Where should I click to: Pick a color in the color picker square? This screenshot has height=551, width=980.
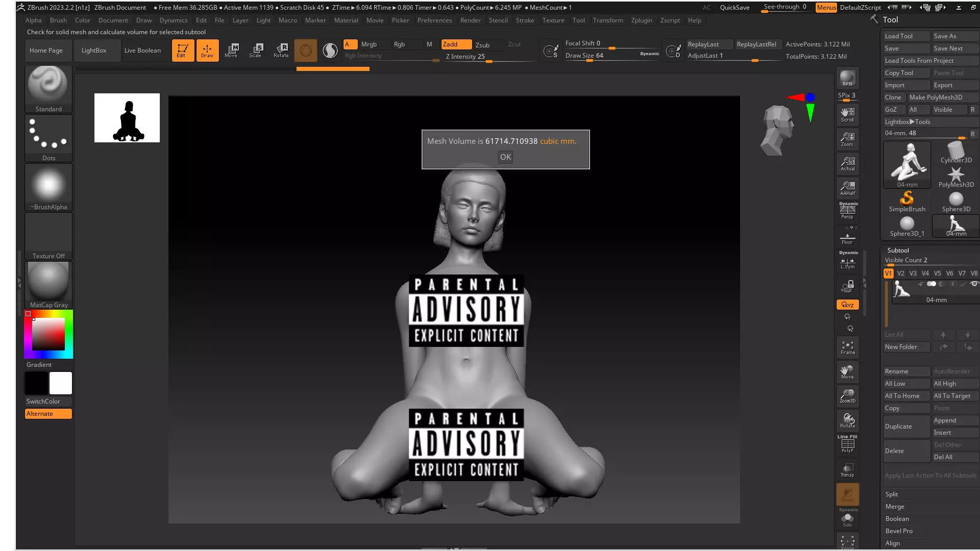point(48,334)
